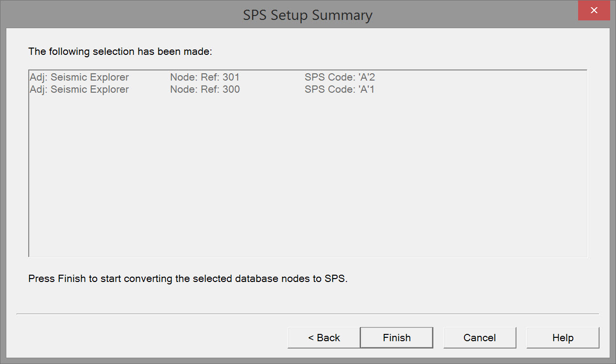Click the gray bottom border of the dialog
Screen dimensions: 616x364
click(308, 361)
